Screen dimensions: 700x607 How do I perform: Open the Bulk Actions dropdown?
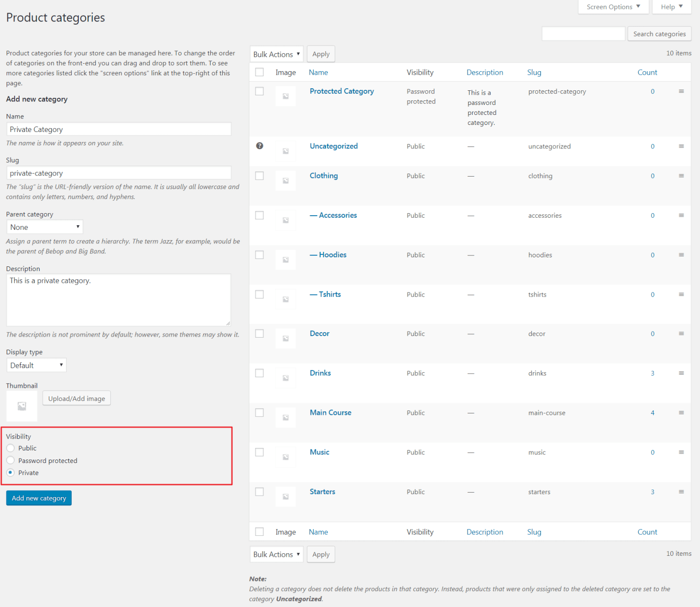pyautogui.click(x=276, y=54)
